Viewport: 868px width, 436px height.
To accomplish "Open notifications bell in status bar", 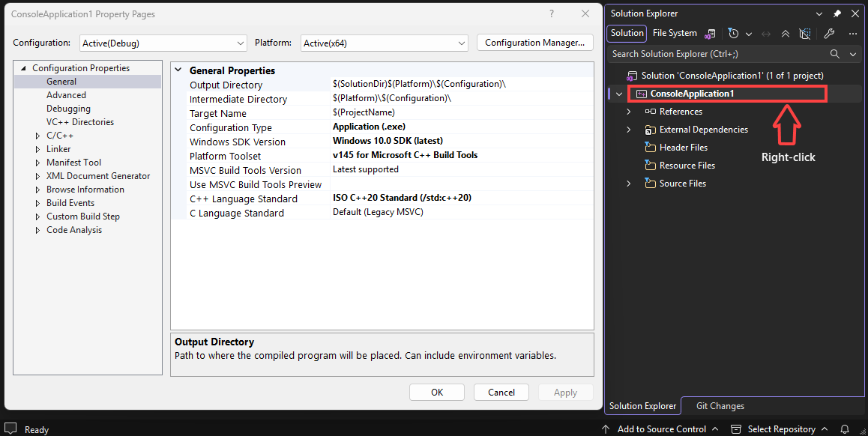I will [x=845, y=429].
